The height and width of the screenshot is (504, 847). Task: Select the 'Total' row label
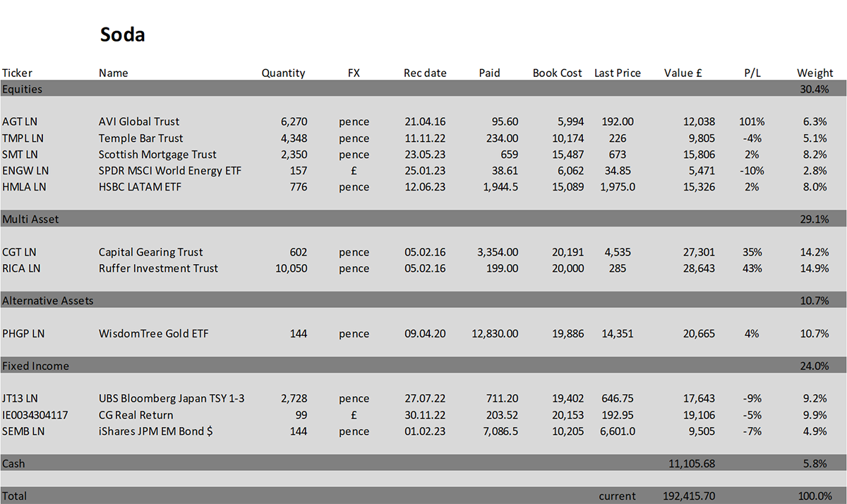point(15,496)
